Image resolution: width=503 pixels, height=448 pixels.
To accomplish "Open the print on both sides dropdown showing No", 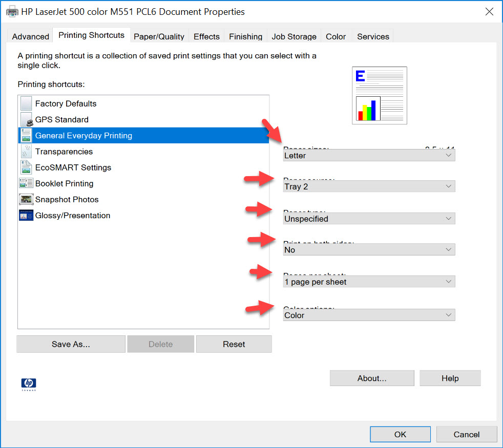I will 369,249.
